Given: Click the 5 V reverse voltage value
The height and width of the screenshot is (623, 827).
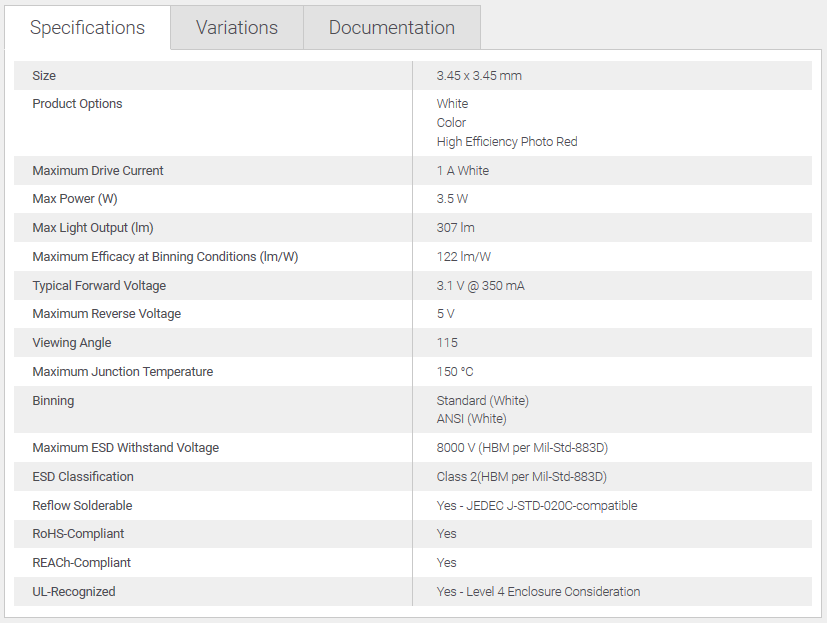Looking at the screenshot, I should coord(446,314).
